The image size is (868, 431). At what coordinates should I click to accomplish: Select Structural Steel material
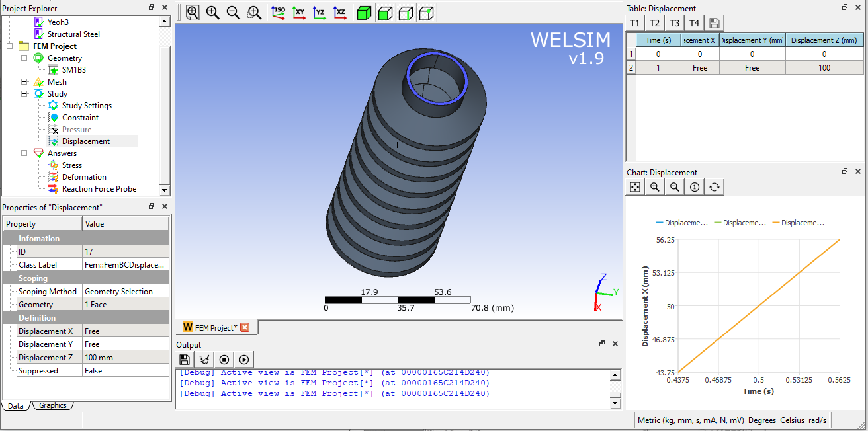coord(73,34)
